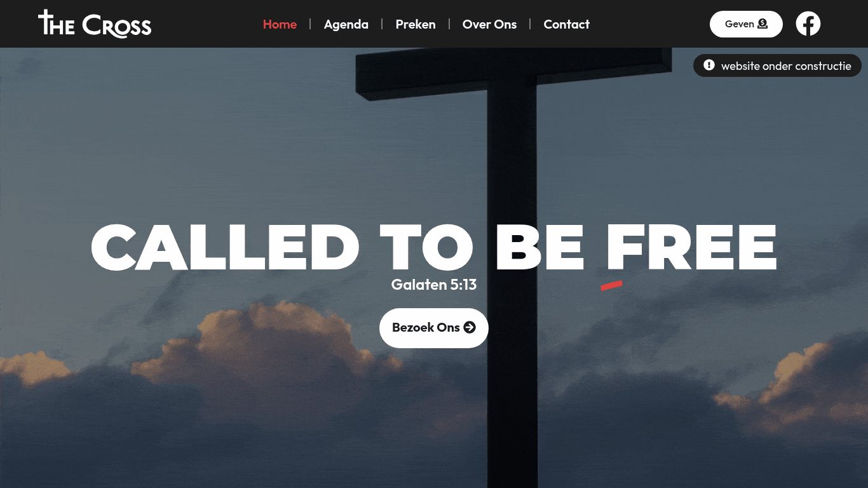Viewport: 868px width, 488px height.
Task: Click the donate coin icon inside Geven
Action: pos(763,24)
